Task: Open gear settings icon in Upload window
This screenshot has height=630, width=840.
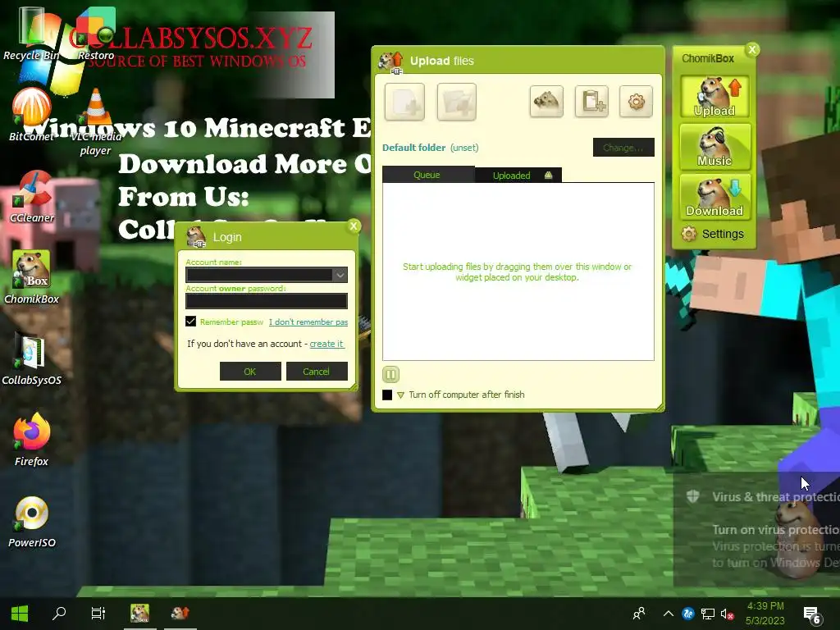Action: [636, 101]
